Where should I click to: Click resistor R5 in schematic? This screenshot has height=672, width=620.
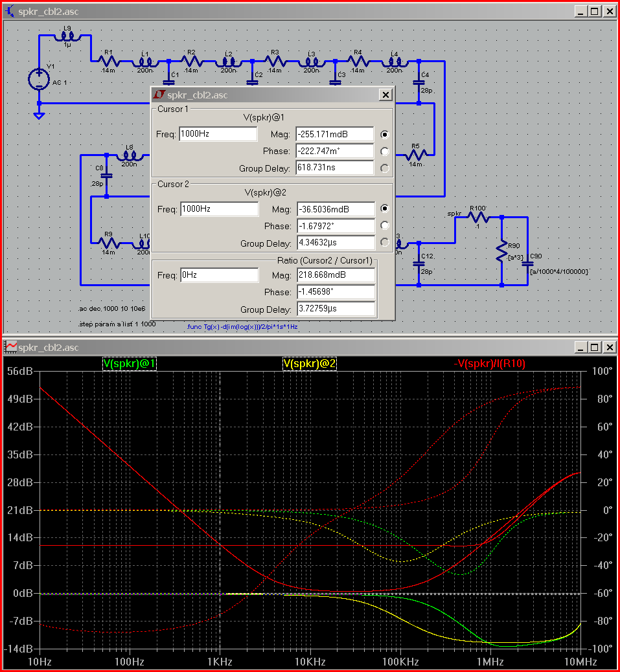[x=415, y=155]
